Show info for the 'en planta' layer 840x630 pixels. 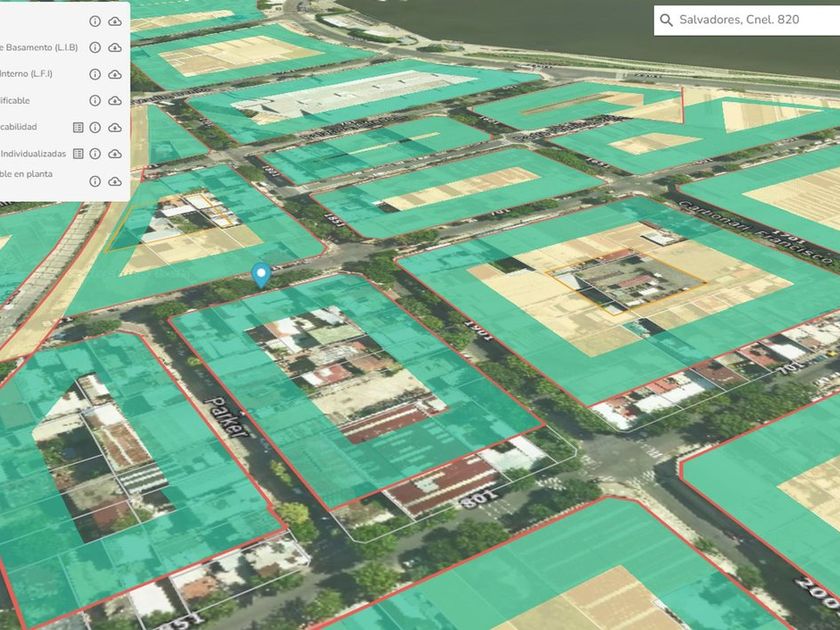pyautogui.click(x=95, y=181)
